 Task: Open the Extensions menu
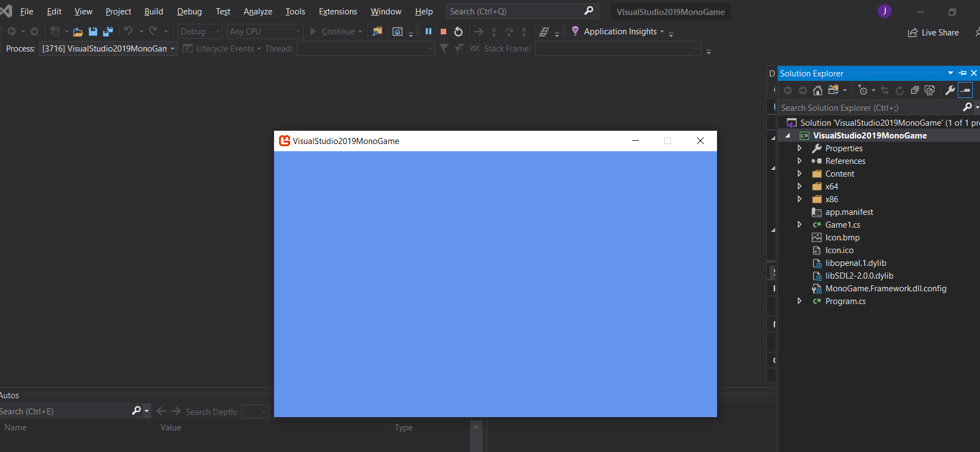(338, 12)
